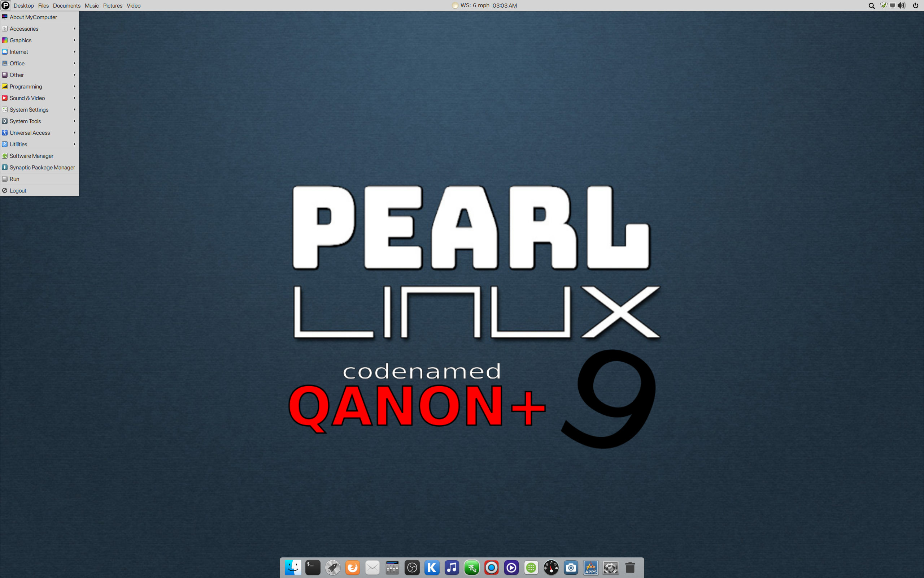924x578 pixels.
Task: Expand the Graphics submenu
Action: 39,40
